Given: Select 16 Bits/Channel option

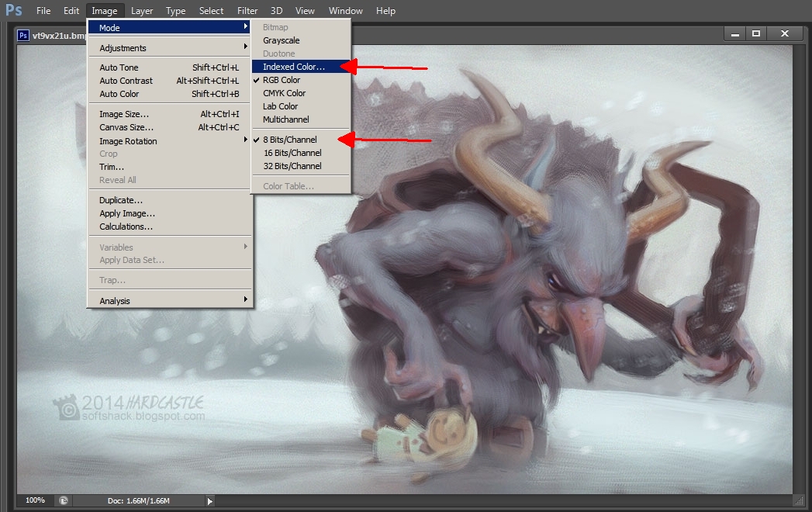Looking at the screenshot, I should (x=301, y=153).
